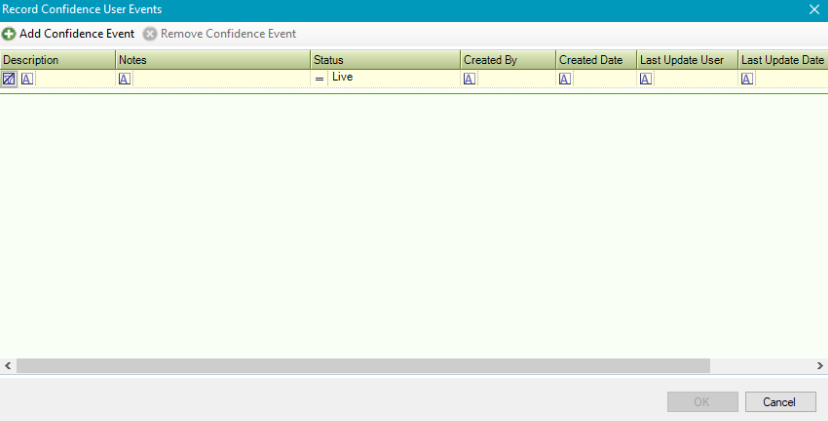Screen dimensions: 828x421
Task: Click the horizontal scrollbar right arrow
Action: click(x=821, y=366)
